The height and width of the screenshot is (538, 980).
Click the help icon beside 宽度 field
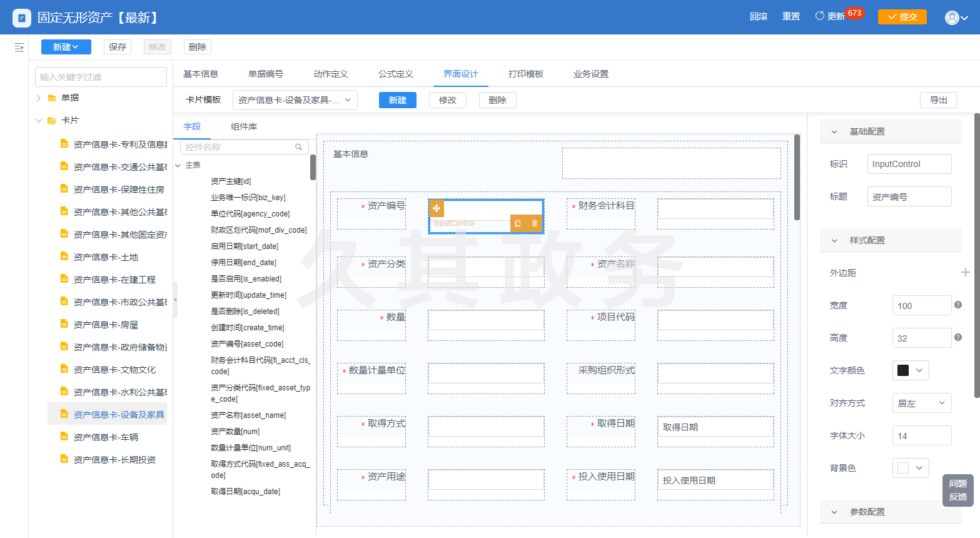point(957,305)
